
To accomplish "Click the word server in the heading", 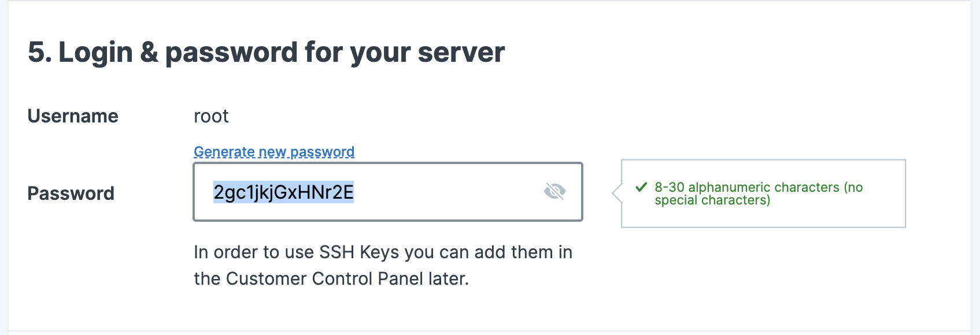I will [461, 53].
